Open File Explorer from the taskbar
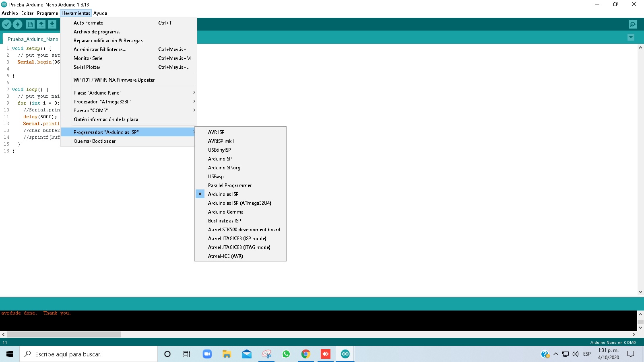Screen dimensions: 644x362 [x=227, y=354]
